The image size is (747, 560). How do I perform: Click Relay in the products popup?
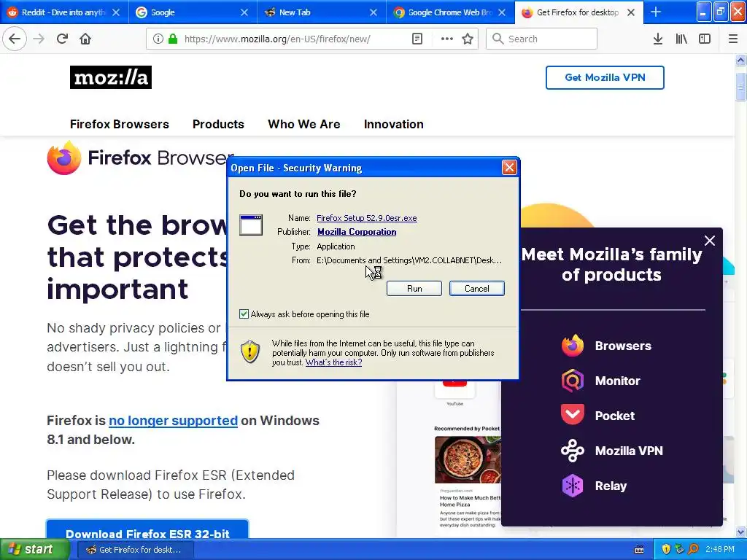pos(611,486)
